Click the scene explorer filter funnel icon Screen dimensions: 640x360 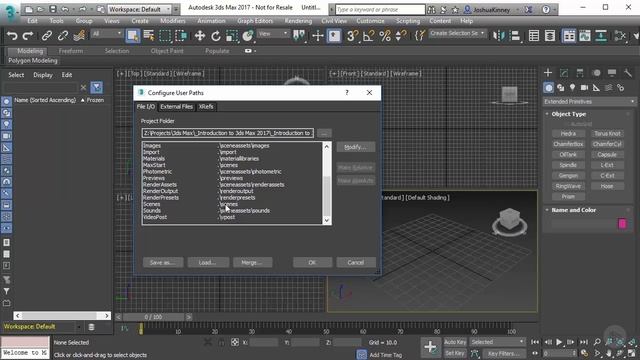(97, 87)
